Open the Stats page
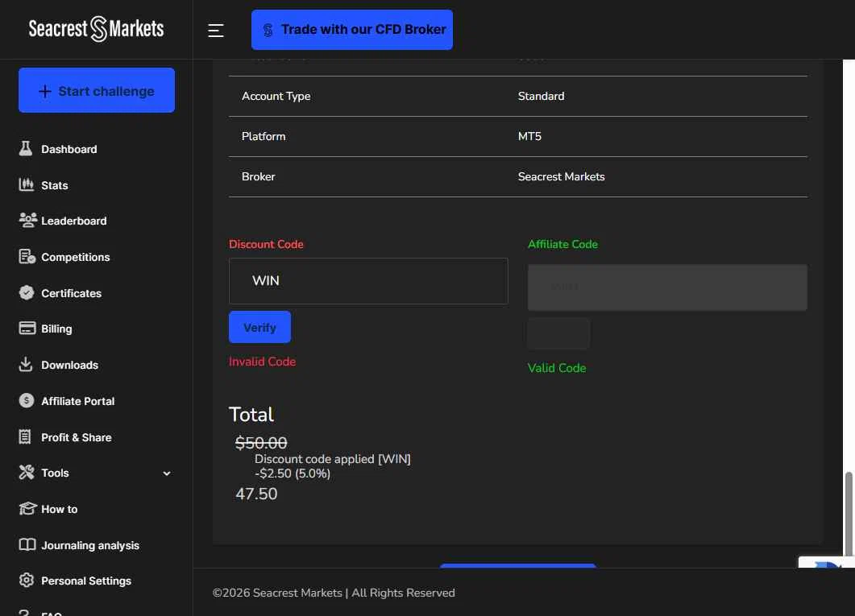This screenshot has width=855, height=616. (x=55, y=185)
